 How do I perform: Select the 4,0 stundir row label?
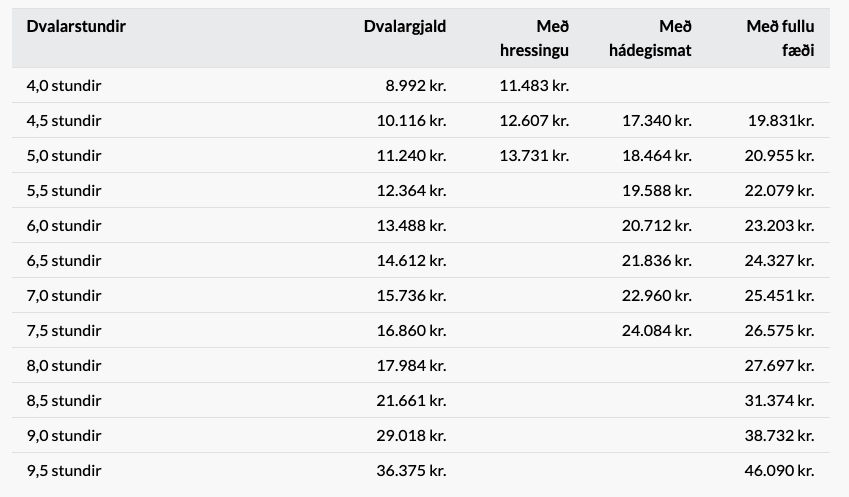[x=64, y=86]
